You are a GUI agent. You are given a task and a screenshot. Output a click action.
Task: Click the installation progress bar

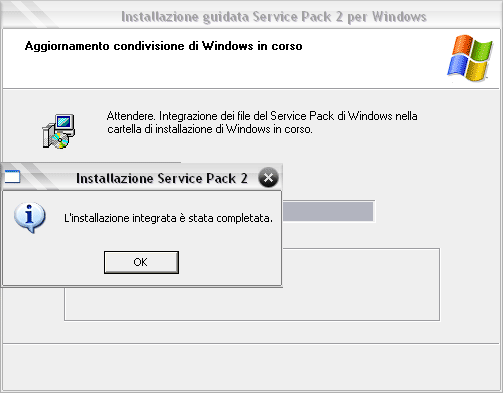click(x=328, y=211)
